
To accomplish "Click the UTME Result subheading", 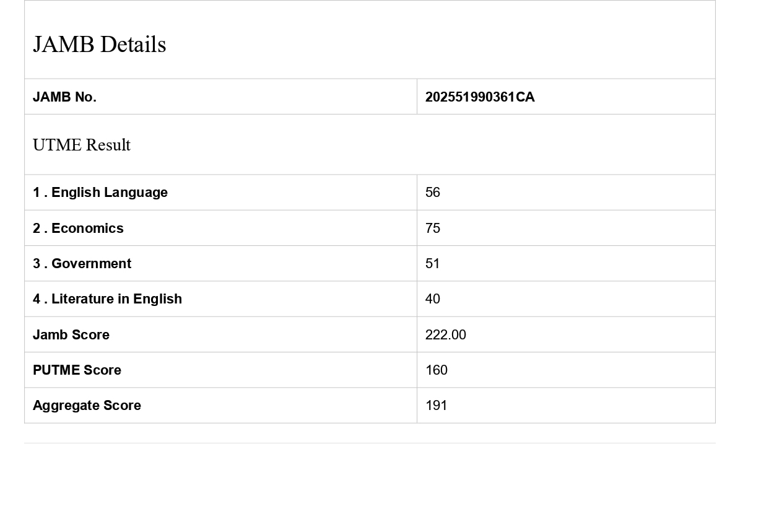I will [x=82, y=145].
